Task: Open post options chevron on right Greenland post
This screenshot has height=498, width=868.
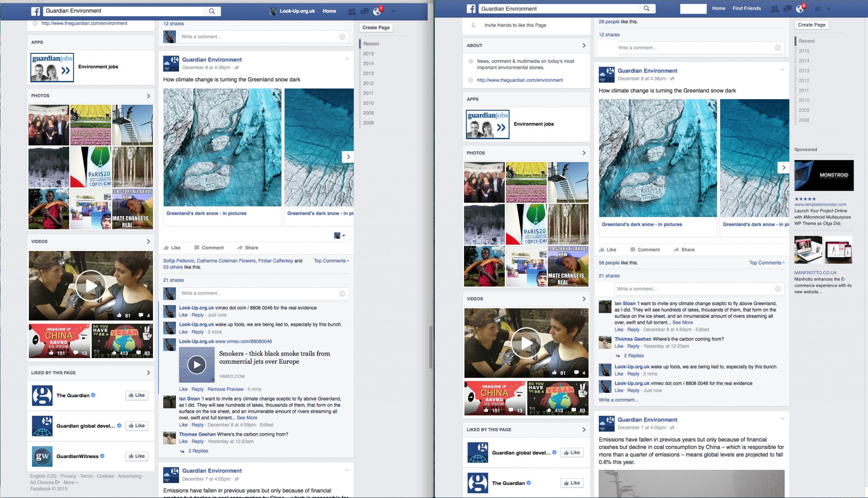Action: tap(782, 70)
